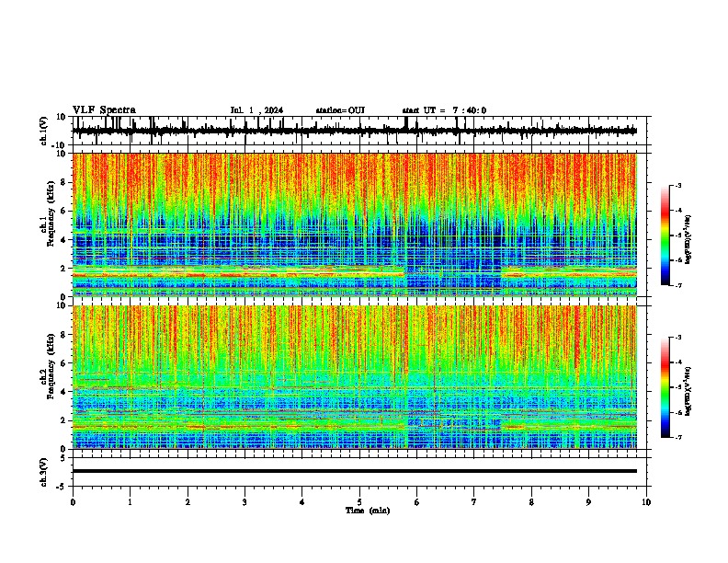The width and height of the screenshot is (728, 563).
Task: Click the ch.1 spectrogram color scale bar
Action: (665, 236)
